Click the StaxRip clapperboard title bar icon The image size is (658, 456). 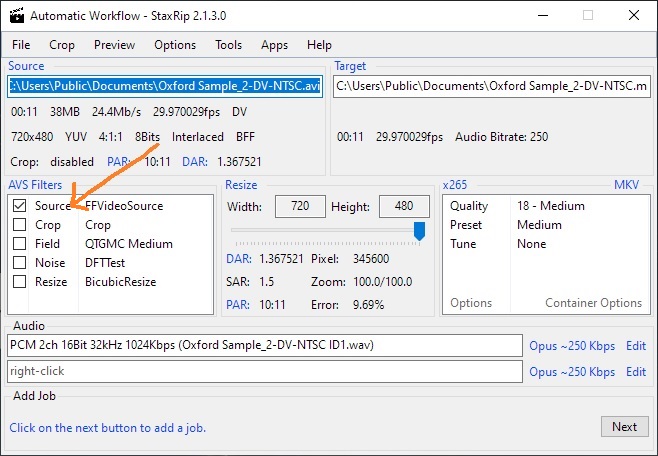pos(16,16)
